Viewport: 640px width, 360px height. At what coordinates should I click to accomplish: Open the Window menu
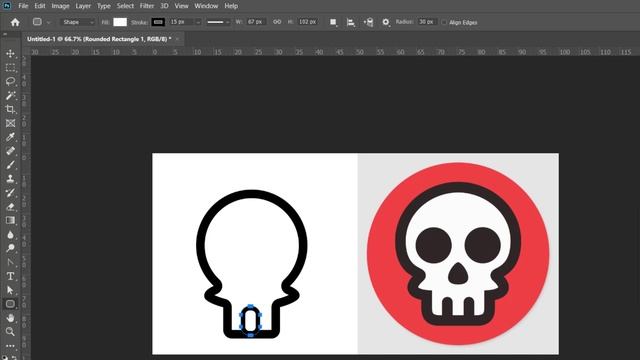206,6
